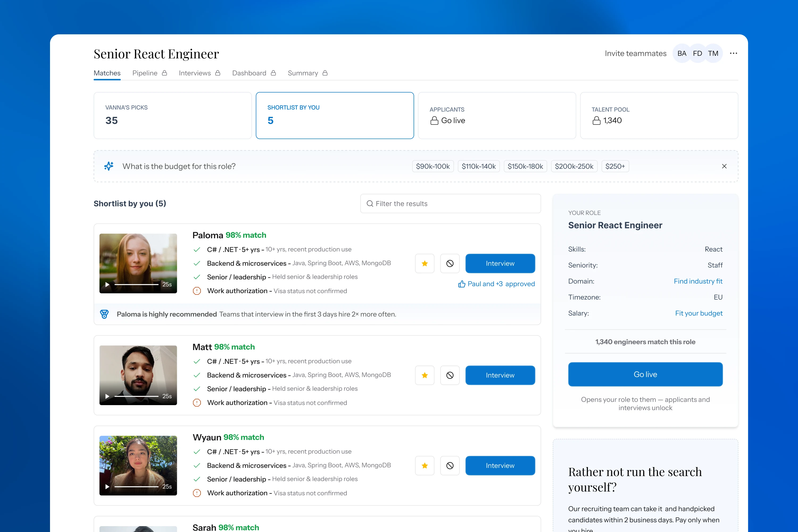This screenshot has width=798, height=532.
Task: Open the Fit your budget link
Action: [699, 313]
